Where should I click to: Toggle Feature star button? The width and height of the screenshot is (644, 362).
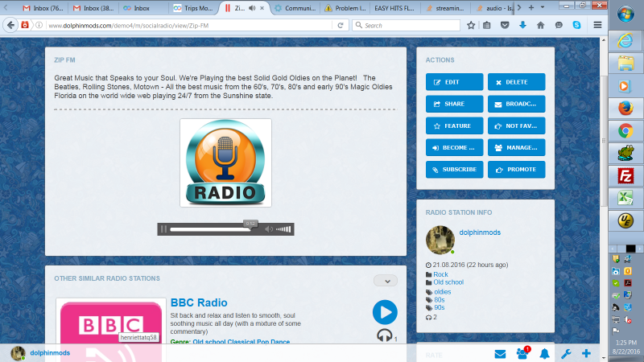(x=454, y=125)
